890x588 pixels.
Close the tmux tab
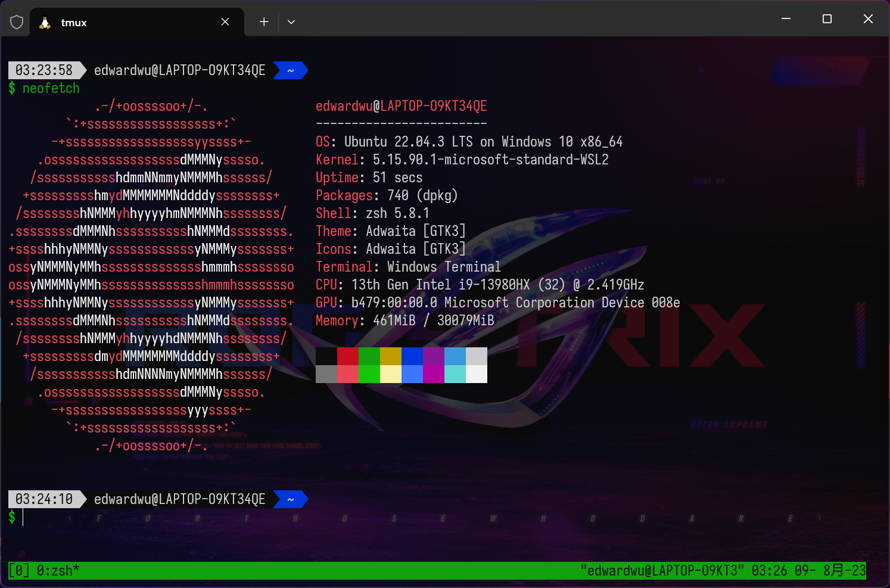click(x=225, y=22)
